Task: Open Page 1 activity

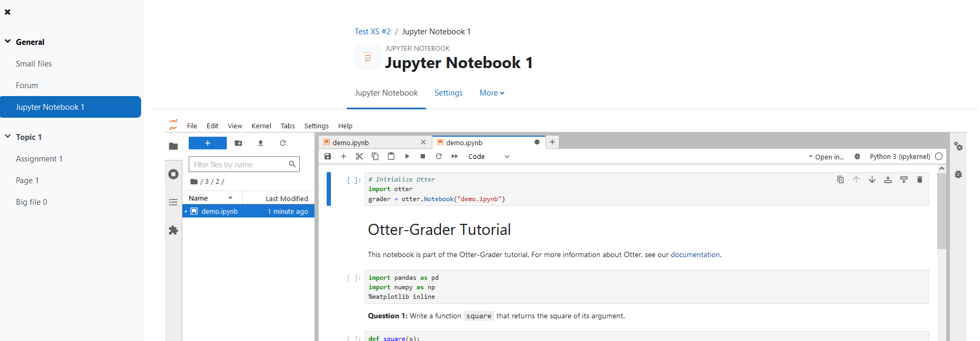Action: pos(27,181)
